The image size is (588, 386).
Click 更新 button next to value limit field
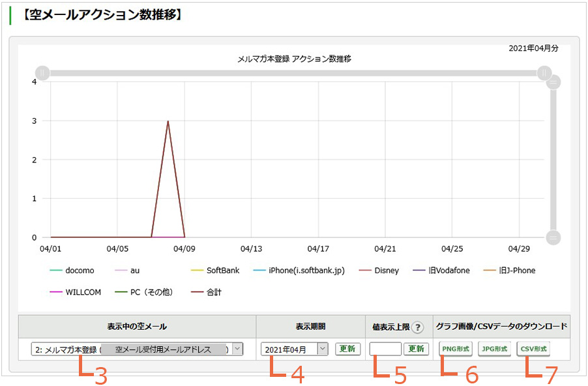click(417, 349)
